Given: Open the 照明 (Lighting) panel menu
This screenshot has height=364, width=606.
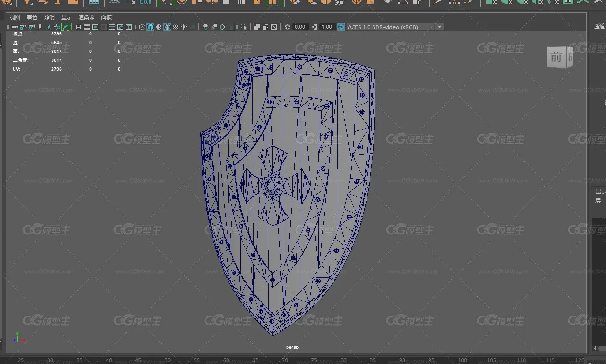Looking at the screenshot, I should (x=49, y=18).
